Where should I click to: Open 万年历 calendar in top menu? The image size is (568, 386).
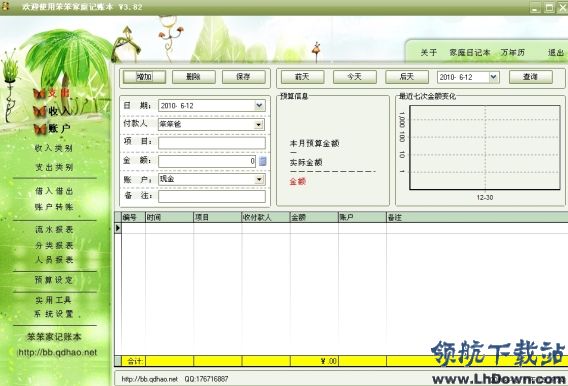tap(513, 53)
